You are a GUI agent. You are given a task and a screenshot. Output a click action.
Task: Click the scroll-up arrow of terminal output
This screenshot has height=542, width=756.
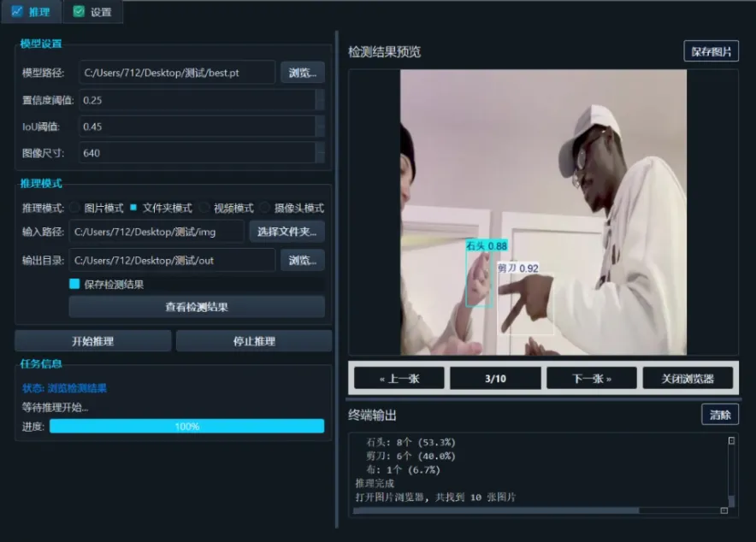[731, 440]
